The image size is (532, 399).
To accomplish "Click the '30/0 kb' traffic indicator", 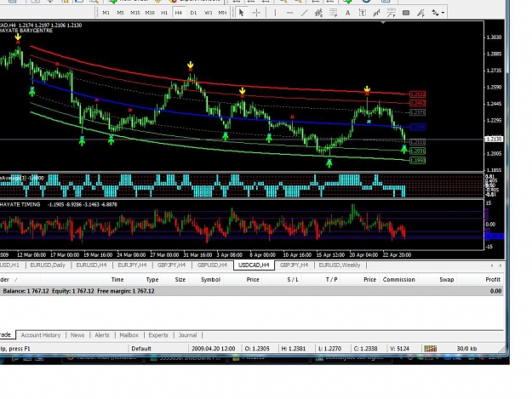I will [466, 349].
